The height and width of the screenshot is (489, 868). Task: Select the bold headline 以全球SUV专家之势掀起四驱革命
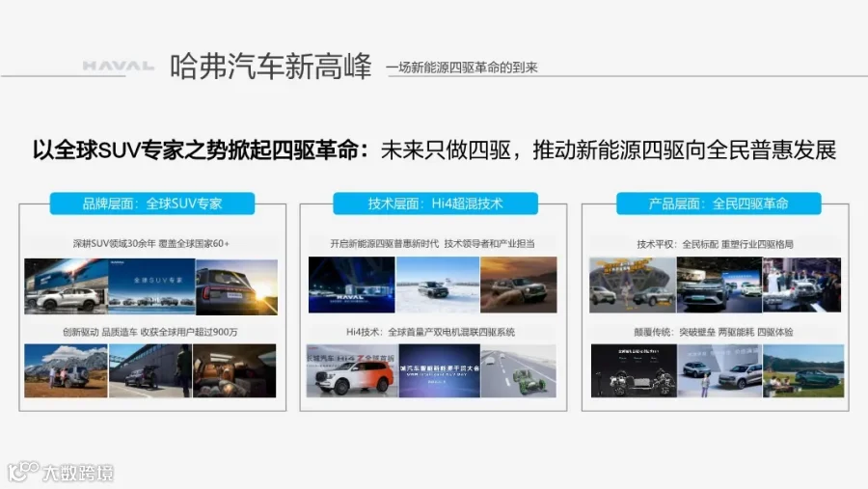[x=200, y=150]
